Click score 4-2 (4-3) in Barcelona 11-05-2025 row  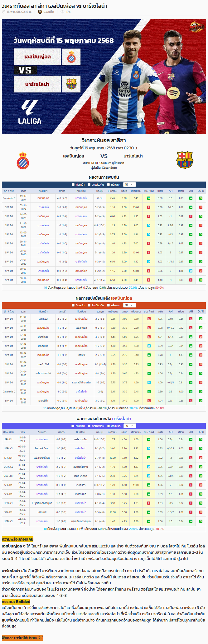click(x=61, y=439)
